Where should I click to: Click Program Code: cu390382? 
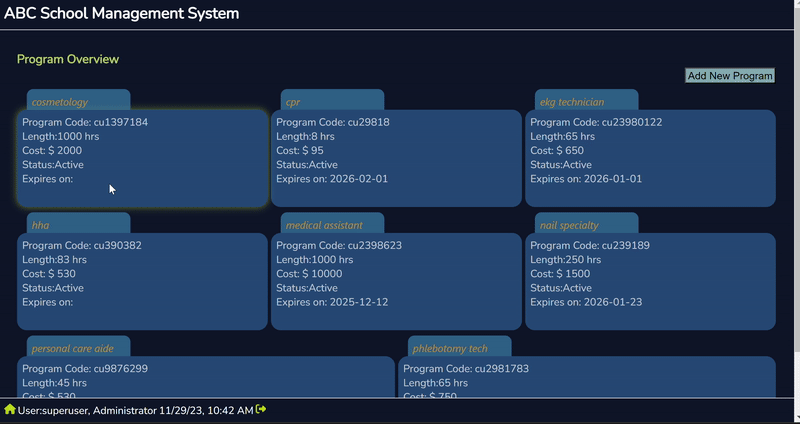[82, 245]
